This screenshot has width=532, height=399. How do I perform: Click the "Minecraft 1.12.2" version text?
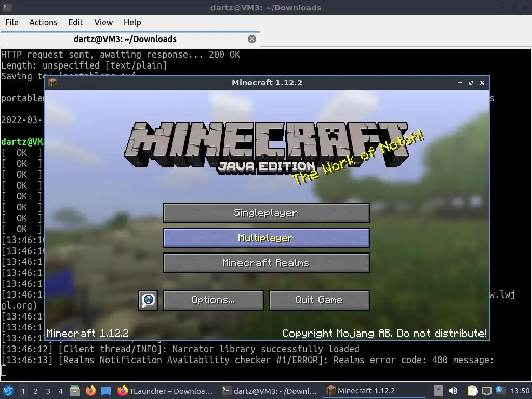coord(87,333)
